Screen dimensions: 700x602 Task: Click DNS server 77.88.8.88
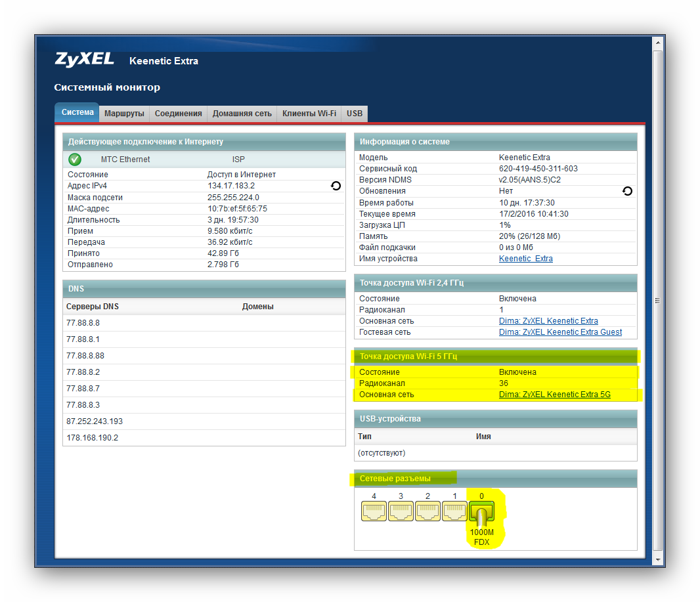(85, 356)
